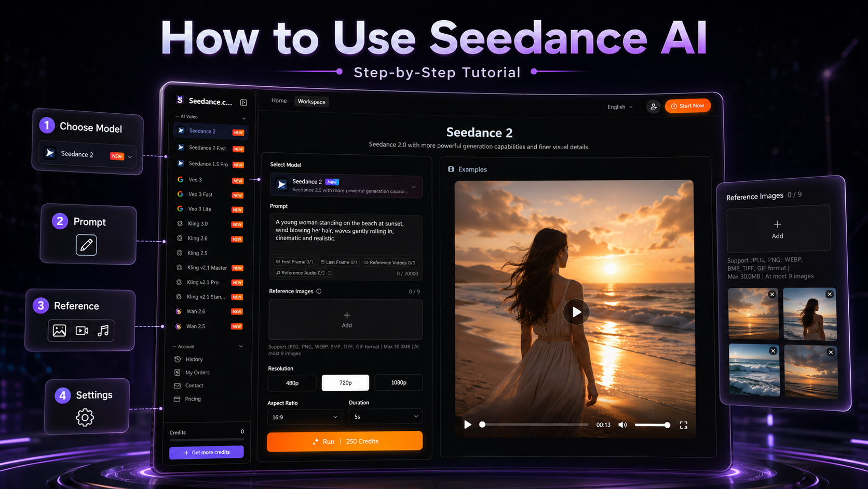The width and height of the screenshot is (868, 489).
Task: Add a Last Frame image
Action: 338,262
